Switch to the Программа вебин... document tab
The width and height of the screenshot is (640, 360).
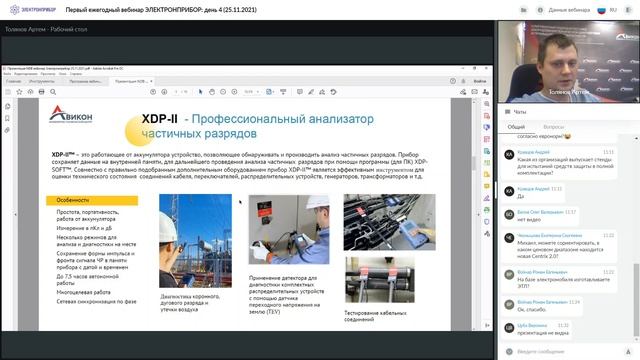(x=85, y=81)
